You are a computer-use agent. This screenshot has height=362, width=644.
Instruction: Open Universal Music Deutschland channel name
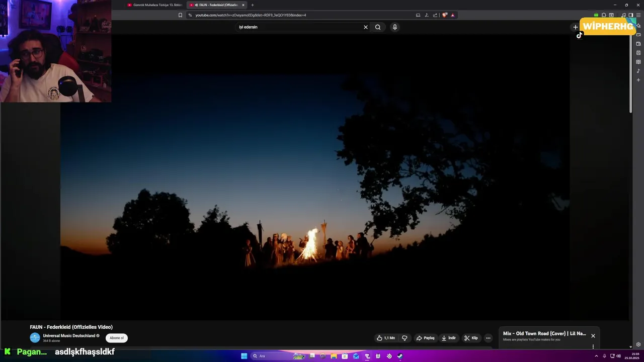[69, 336]
